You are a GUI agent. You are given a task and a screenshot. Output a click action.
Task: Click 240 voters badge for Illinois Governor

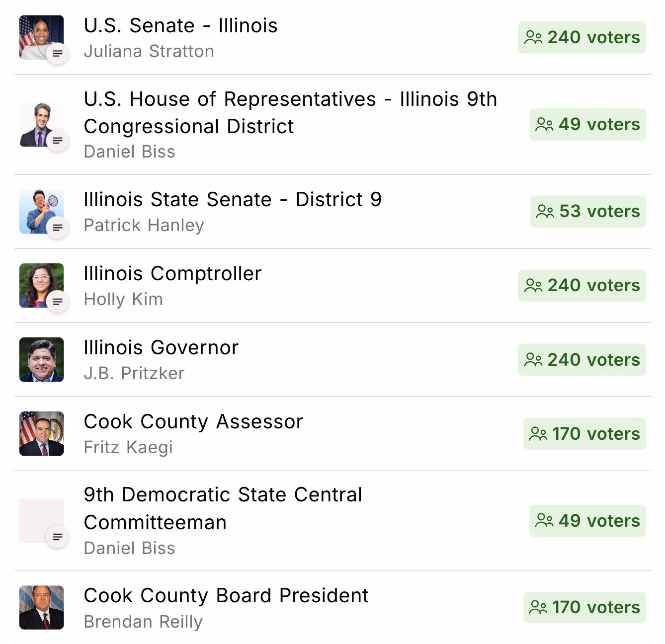(x=582, y=360)
